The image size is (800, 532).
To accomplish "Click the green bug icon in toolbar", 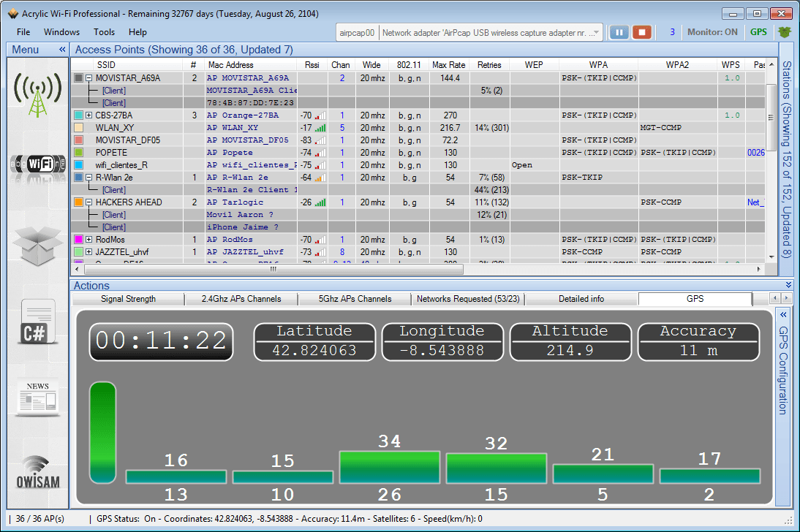I will 784,32.
